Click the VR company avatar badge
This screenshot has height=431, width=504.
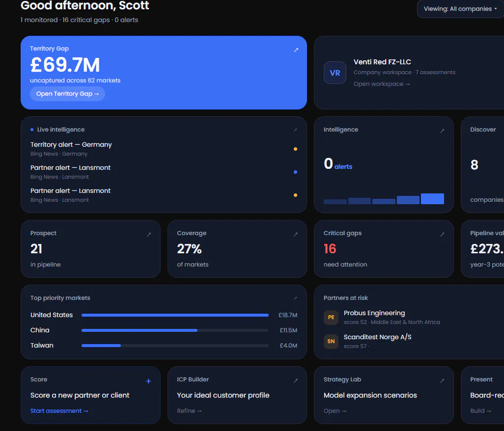335,73
